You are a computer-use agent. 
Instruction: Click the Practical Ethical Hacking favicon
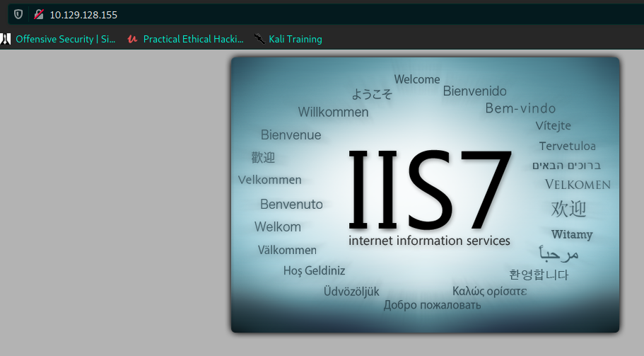tap(132, 39)
